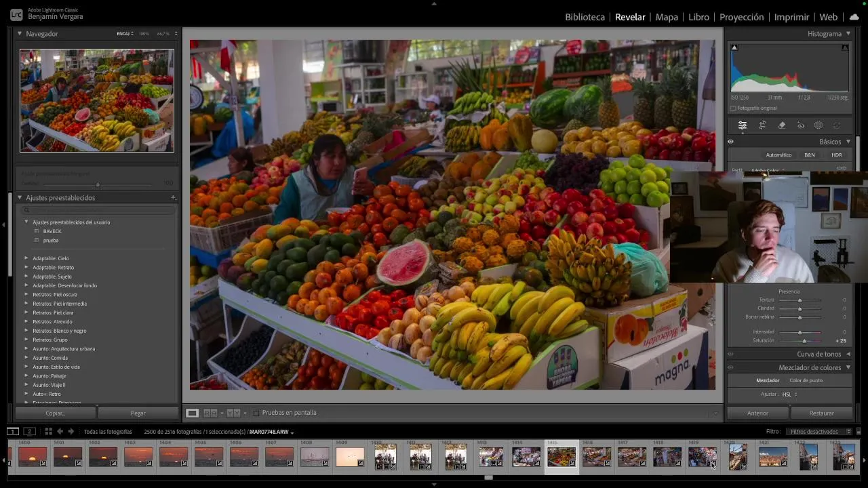Expand the Curva de tonos panel
Screen dimensions: 868x488
pos(848,354)
